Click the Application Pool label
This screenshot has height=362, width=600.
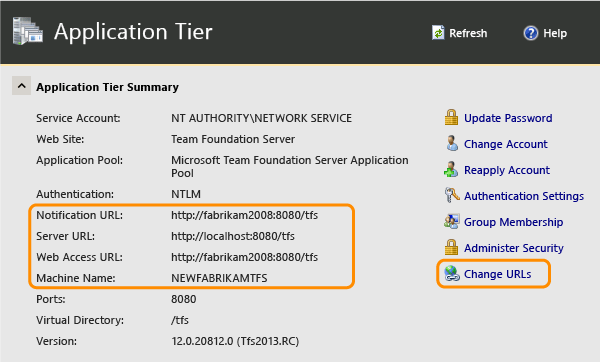click(80, 160)
